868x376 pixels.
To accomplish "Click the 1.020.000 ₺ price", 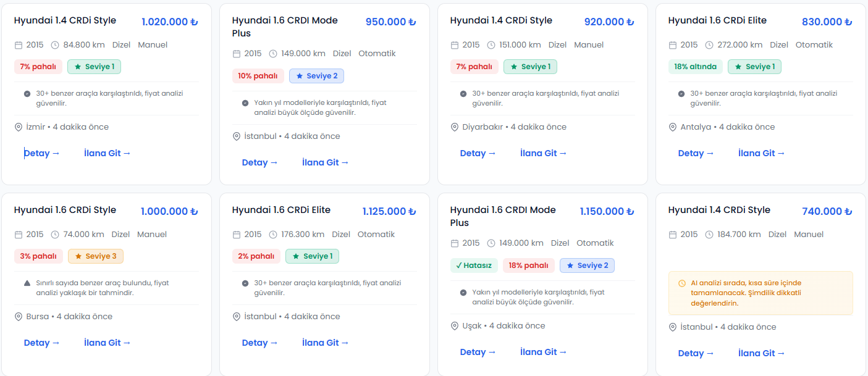I will [x=170, y=22].
